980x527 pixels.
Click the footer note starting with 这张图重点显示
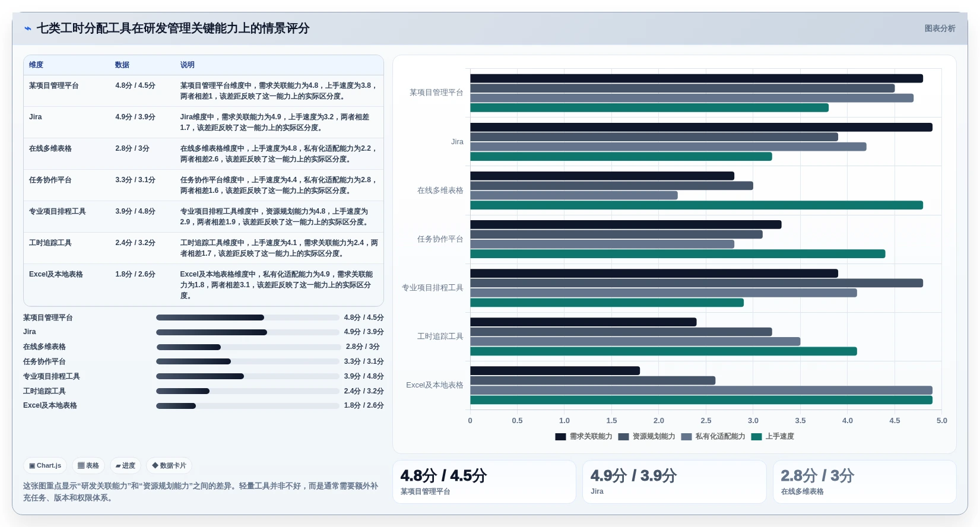click(x=201, y=492)
